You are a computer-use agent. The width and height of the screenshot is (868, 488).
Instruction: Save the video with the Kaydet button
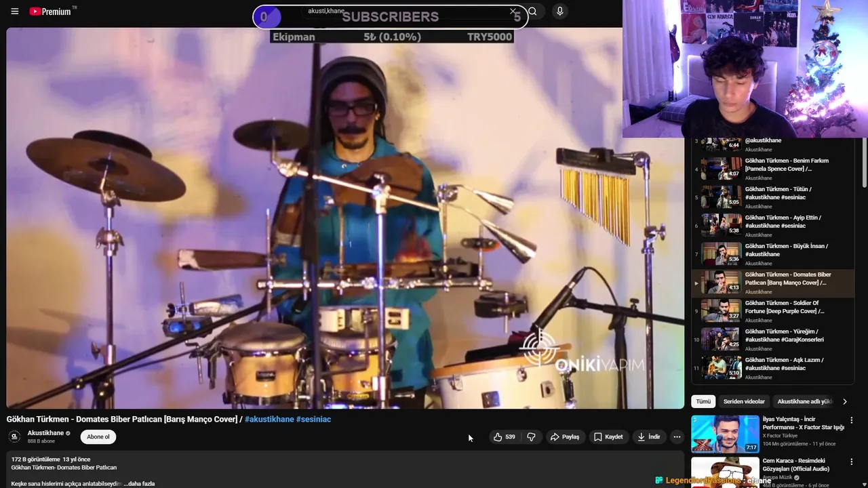pyautogui.click(x=608, y=437)
